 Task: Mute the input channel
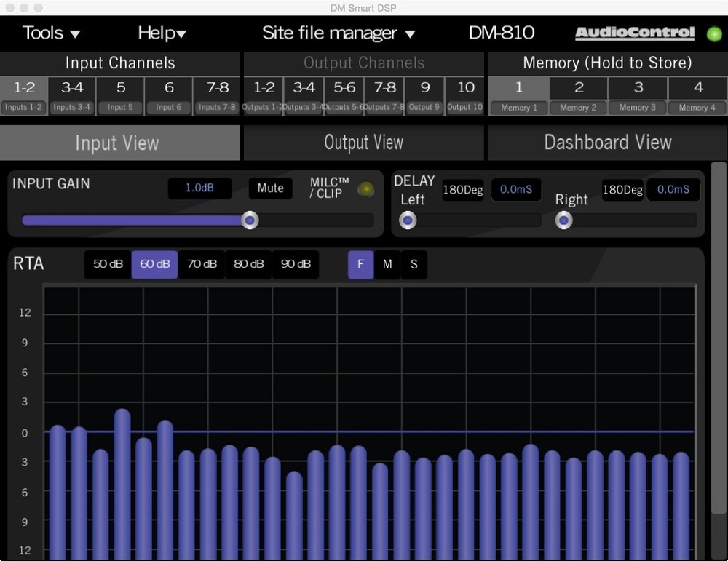click(x=270, y=188)
